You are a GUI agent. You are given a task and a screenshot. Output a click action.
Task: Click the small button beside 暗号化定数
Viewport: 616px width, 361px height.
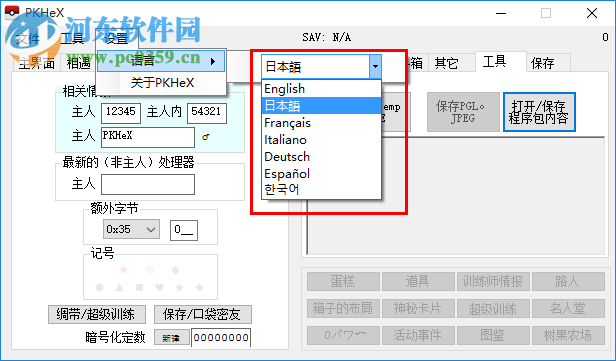click(x=171, y=338)
